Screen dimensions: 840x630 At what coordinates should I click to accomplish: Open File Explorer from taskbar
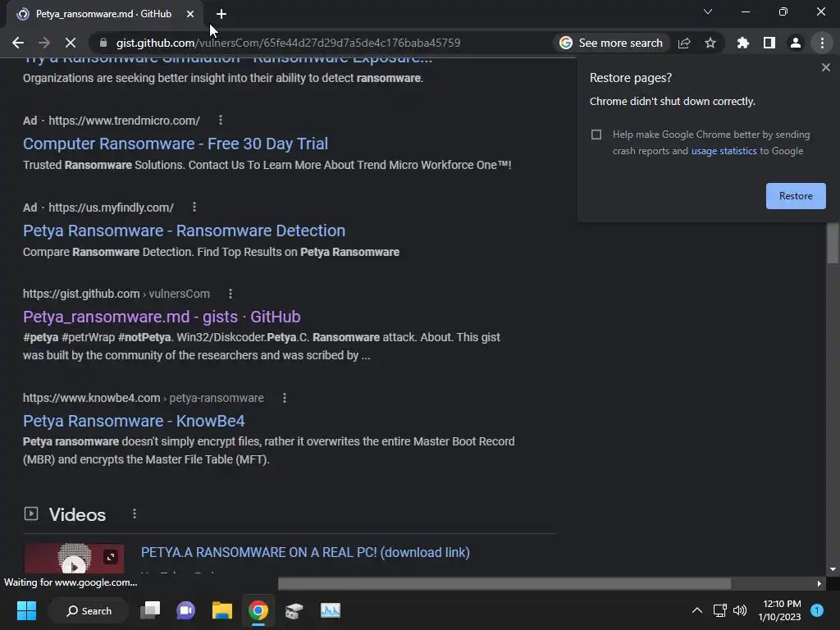click(x=221, y=610)
